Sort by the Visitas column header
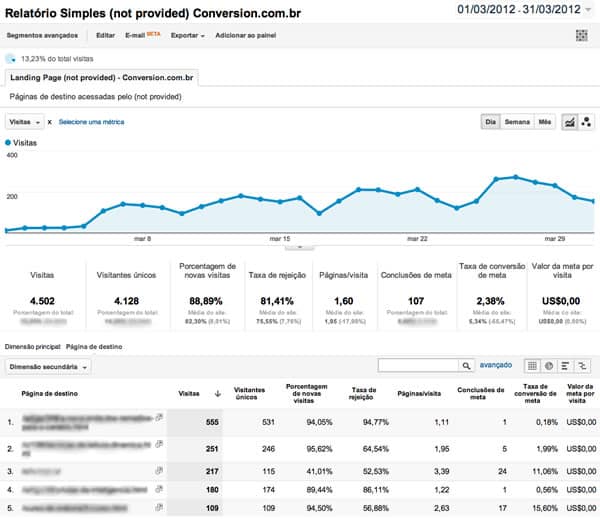 [189, 393]
